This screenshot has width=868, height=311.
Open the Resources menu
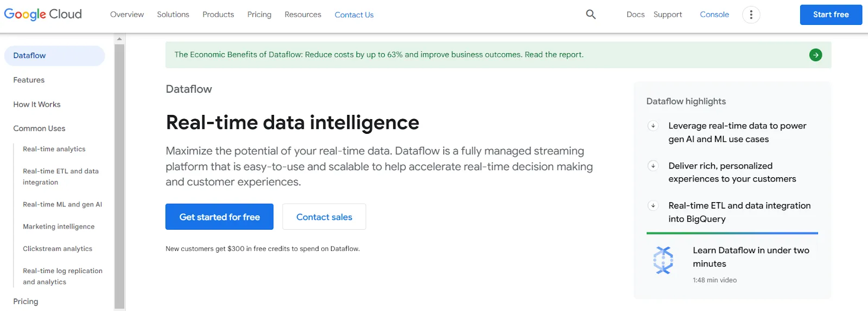[303, 15]
